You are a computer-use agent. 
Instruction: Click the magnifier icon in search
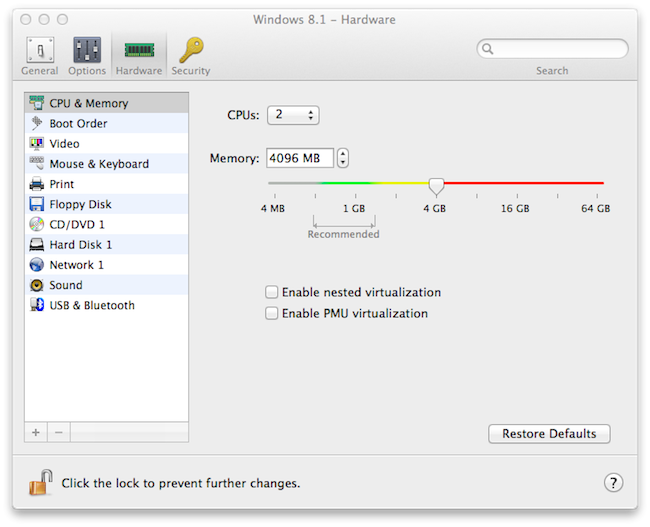click(488, 49)
